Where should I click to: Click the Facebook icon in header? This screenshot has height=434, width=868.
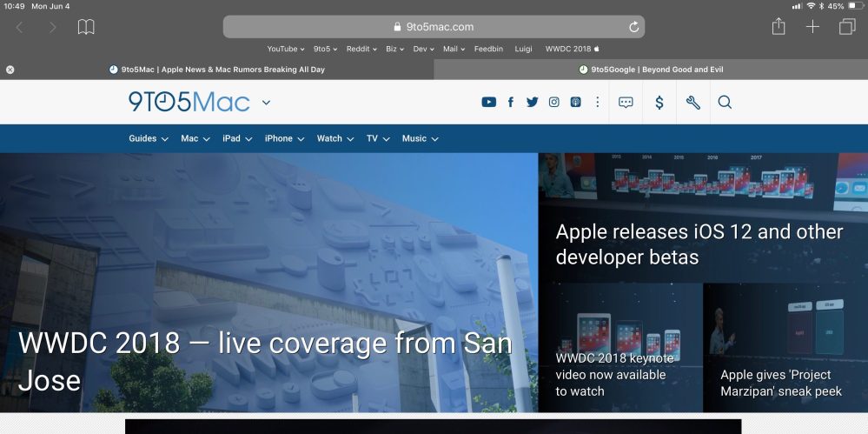coord(510,103)
